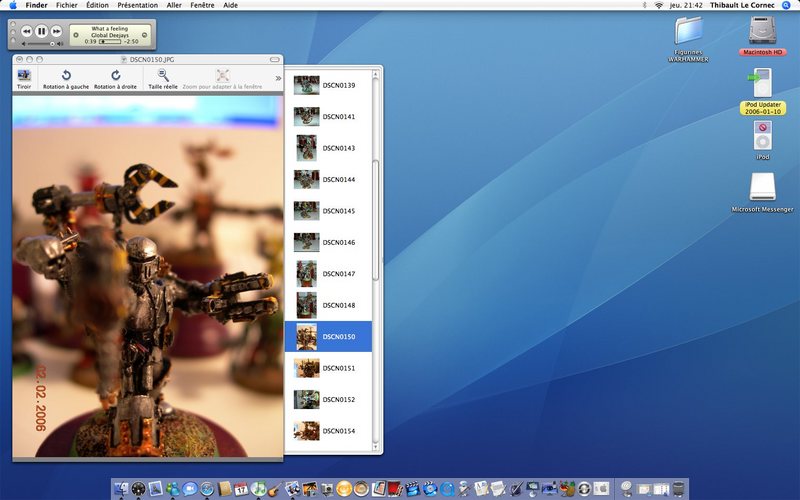Viewport: 800px width, 500px height.
Task: Open iChat from the Dock
Action: click(190, 488)
